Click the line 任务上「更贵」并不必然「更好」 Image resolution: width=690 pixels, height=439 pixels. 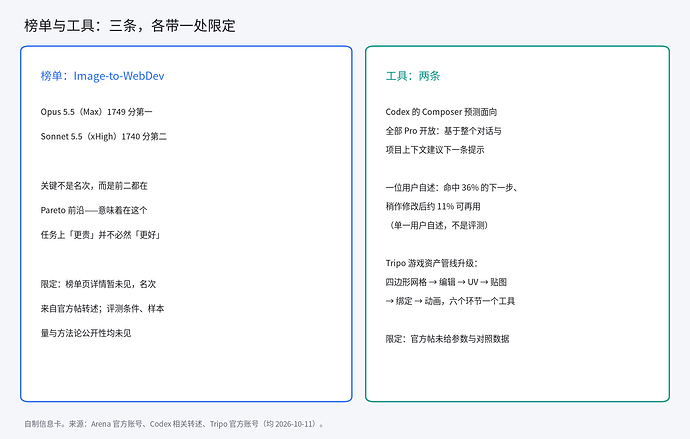[x=101, y=235]
